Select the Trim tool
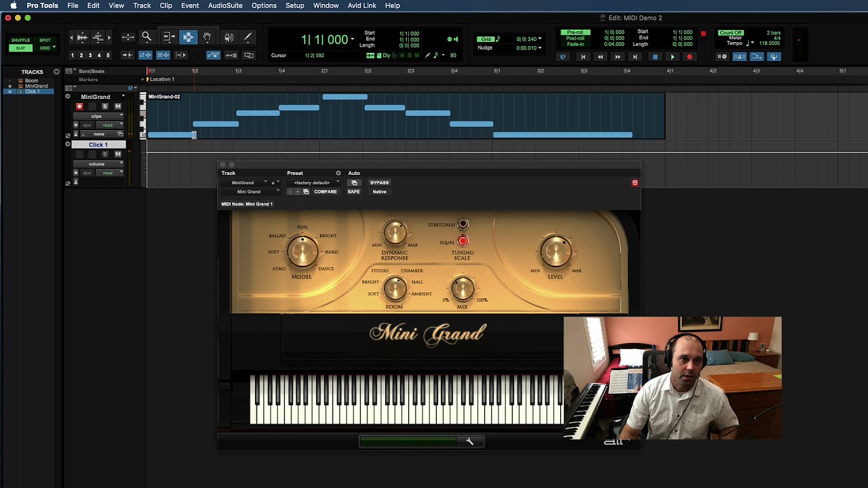This screenshot has width=868, height=488. tap(169, 37)
